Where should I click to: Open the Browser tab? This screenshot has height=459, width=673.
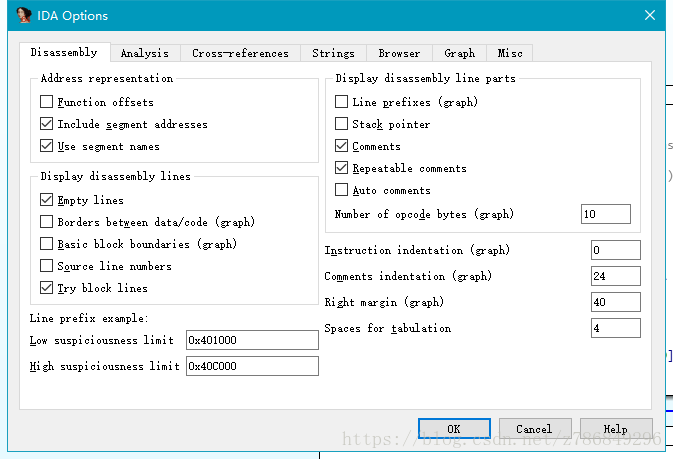coord(399,54)
